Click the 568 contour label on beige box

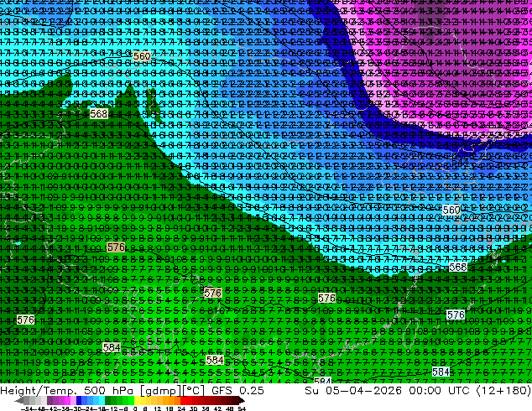(x=99, y=113)
